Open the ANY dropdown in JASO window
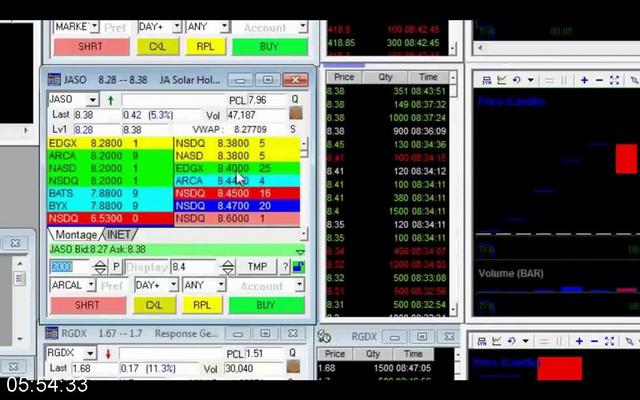640x400 pixels. [x=221, y=284]
